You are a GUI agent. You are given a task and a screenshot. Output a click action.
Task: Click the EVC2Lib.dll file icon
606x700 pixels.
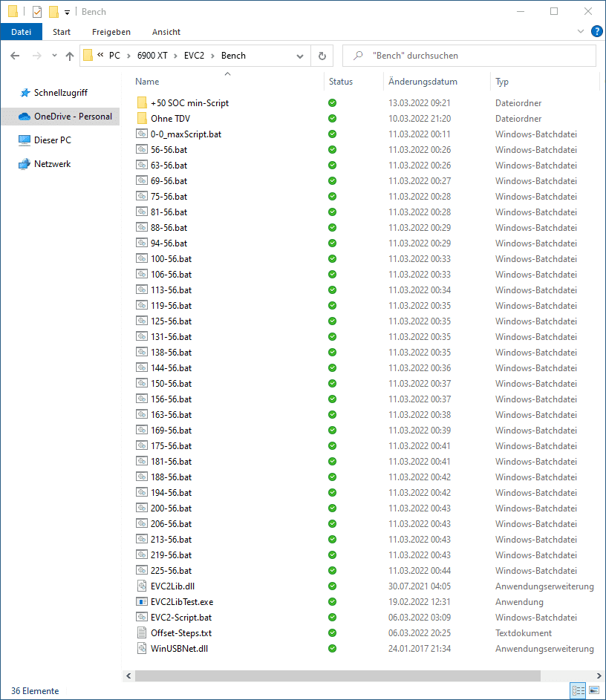point(142,586)
